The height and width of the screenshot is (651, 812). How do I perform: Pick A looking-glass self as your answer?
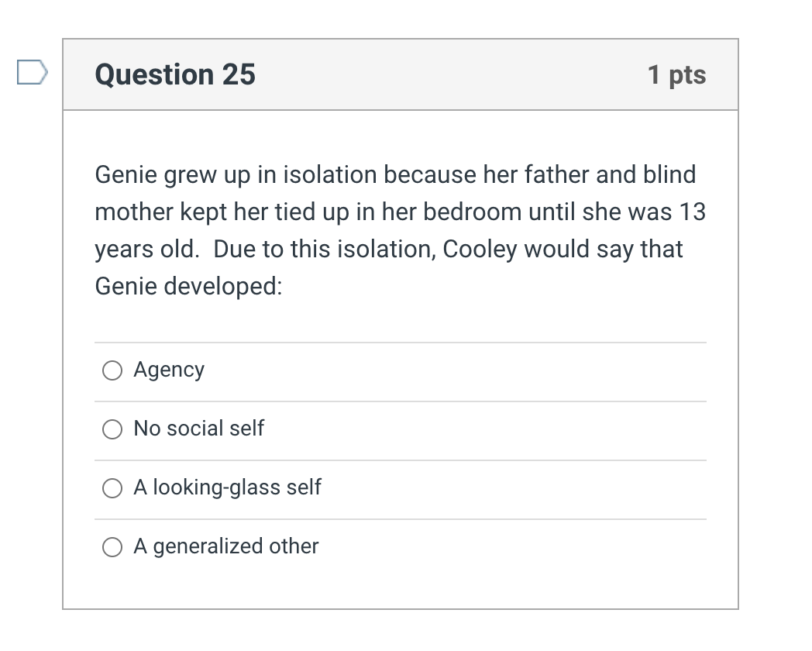(x=112, y=488)
